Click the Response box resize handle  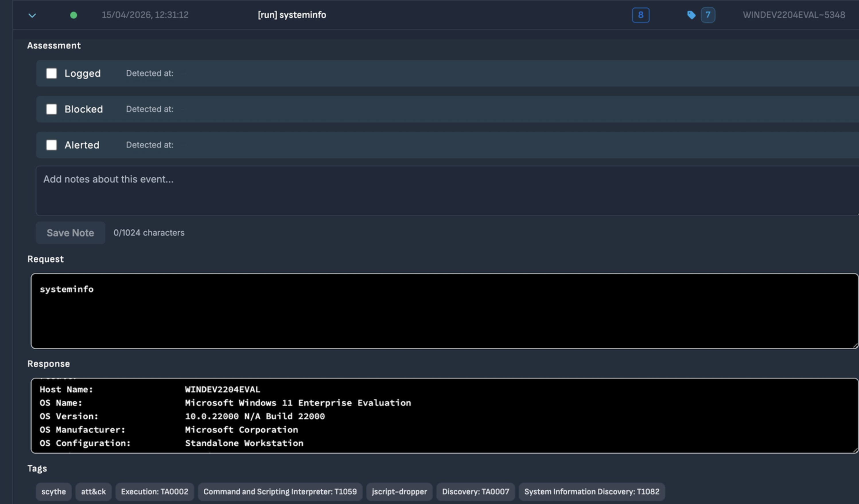click(856, 450)
